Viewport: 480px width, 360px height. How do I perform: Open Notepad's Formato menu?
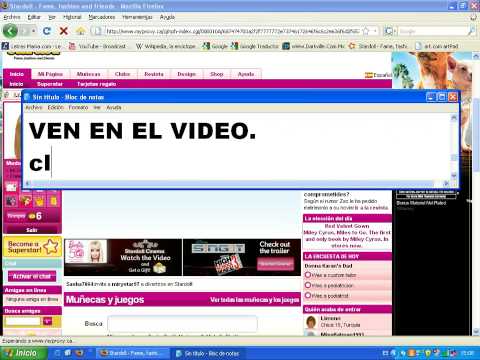click(78, 107)
